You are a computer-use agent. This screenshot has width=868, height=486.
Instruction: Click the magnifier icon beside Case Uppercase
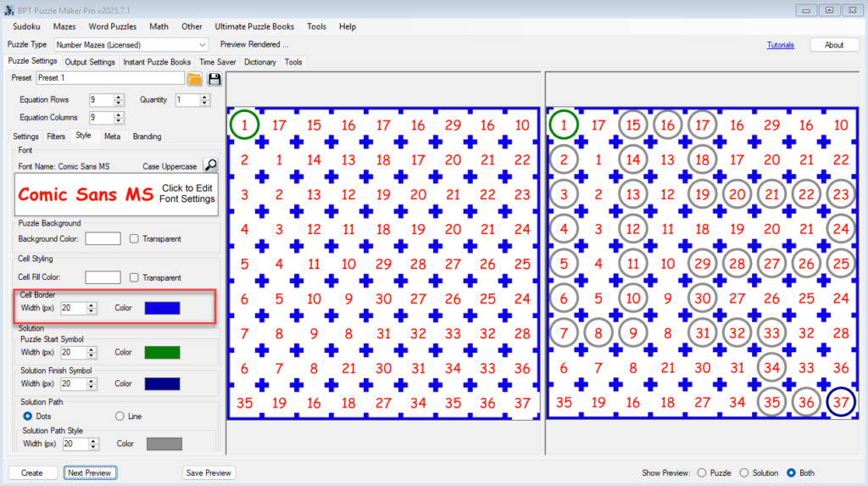[x=211, y=165]
